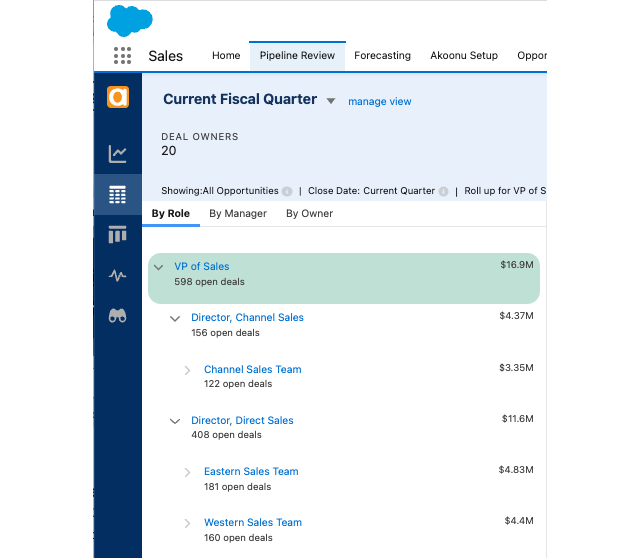
Task: Collapse the VP of Sales row
Action: point(159,267)
